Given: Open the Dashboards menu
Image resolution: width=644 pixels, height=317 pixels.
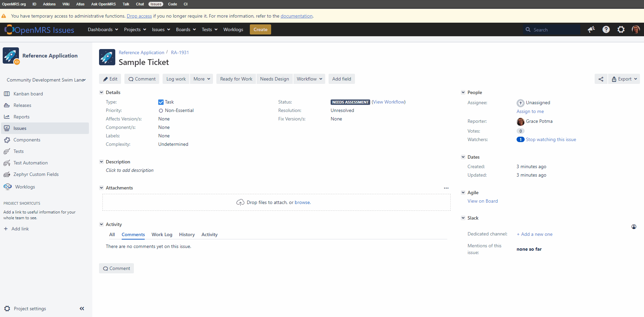Looking at the screenshot, I should point(103,29).
